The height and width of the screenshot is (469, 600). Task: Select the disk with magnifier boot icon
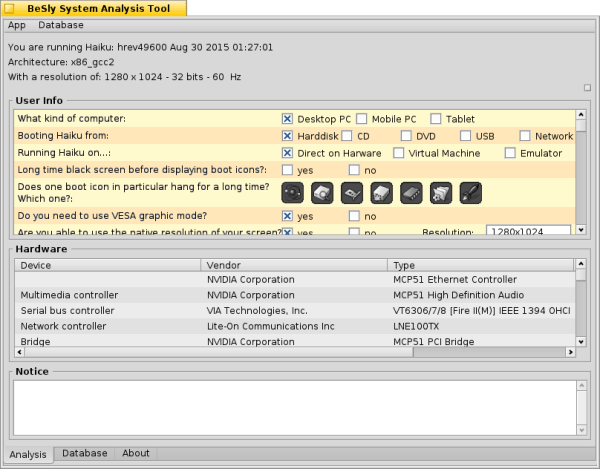[322, 193]
